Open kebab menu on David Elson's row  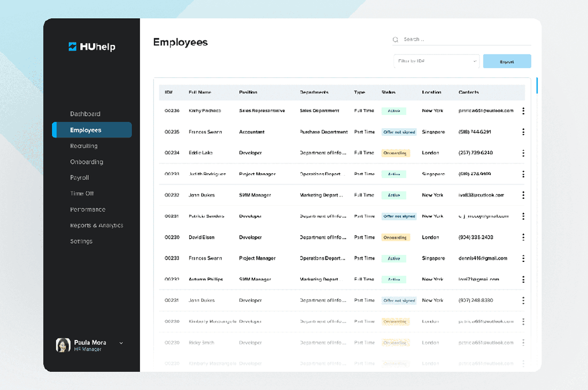523,237
